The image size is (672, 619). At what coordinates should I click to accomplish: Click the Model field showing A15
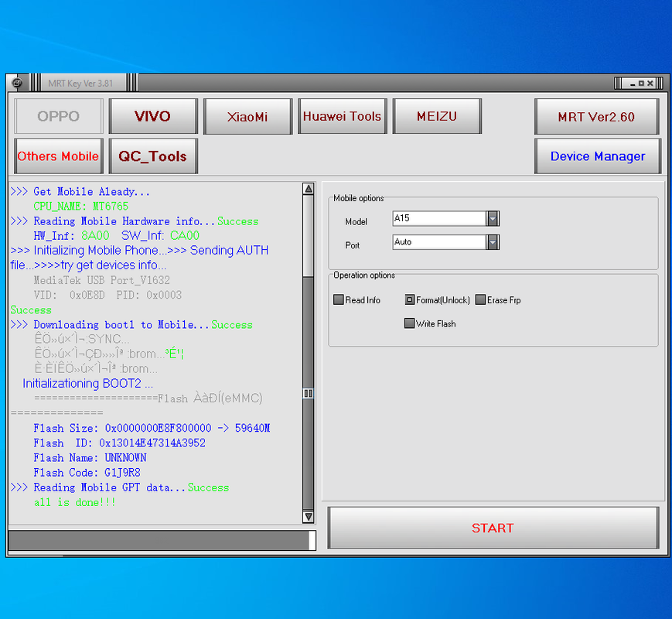pos(439,218)
